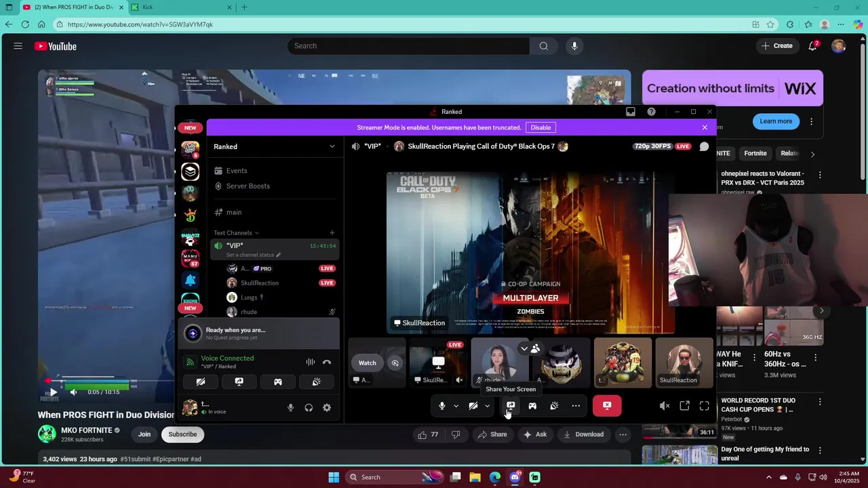Mute microphone in Discord call control bar
Screen dimensions: 868x488
(442, 406)
